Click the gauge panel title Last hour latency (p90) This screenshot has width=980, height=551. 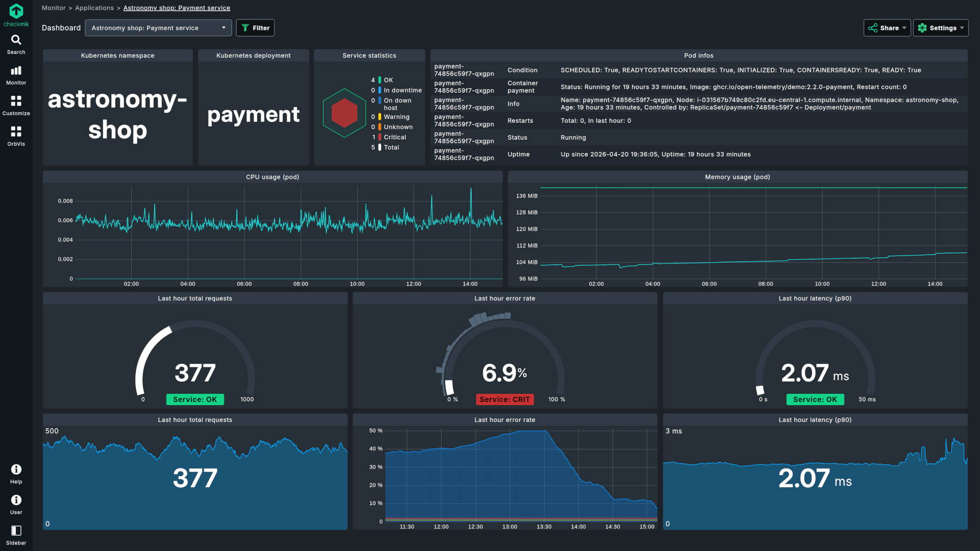(x=815, y=298)
